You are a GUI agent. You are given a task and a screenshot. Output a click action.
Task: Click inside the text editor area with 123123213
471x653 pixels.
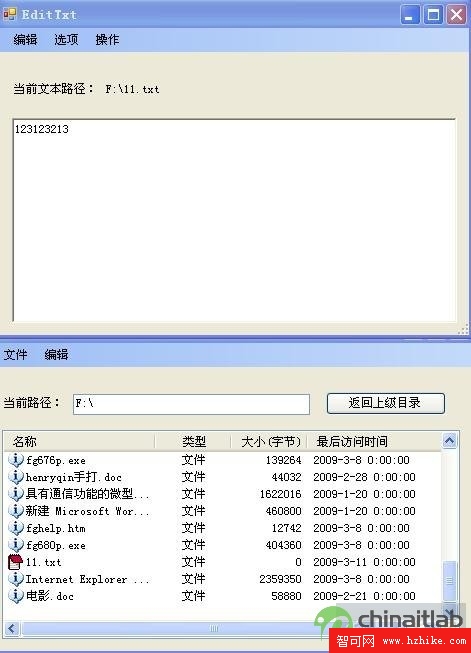click(x=234, y=220)
